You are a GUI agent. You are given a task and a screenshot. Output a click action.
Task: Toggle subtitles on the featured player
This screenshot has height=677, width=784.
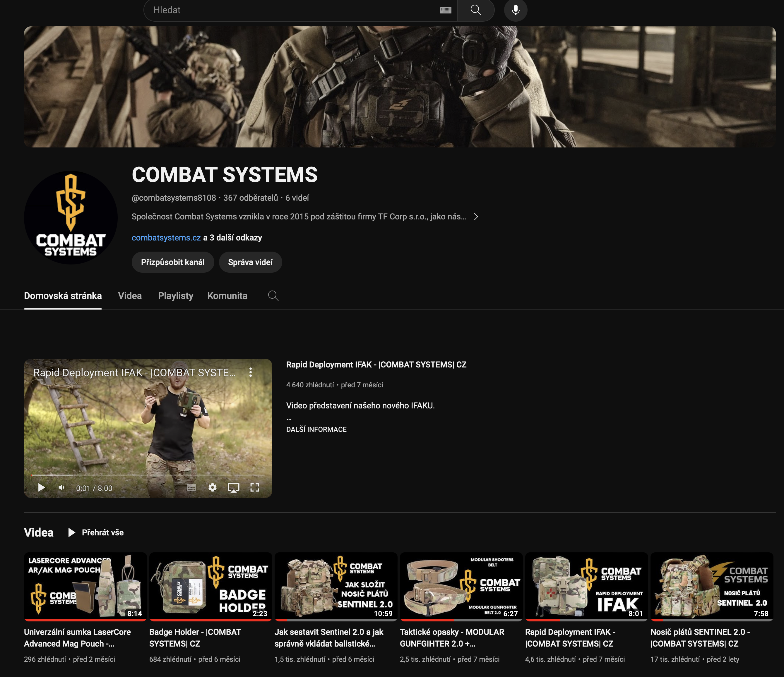point(191,487)
